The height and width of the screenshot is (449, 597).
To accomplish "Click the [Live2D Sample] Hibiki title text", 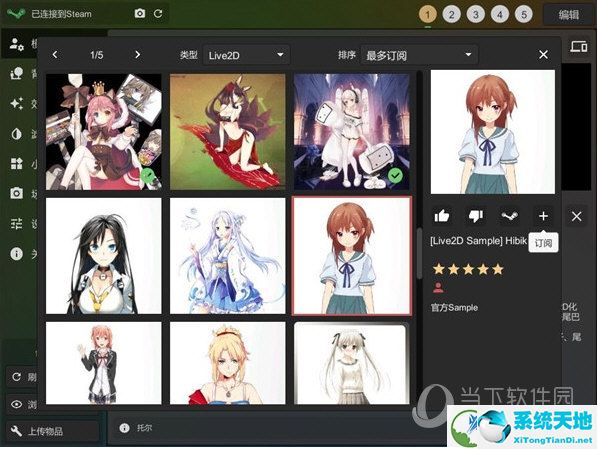I will (x=479, y=241).
